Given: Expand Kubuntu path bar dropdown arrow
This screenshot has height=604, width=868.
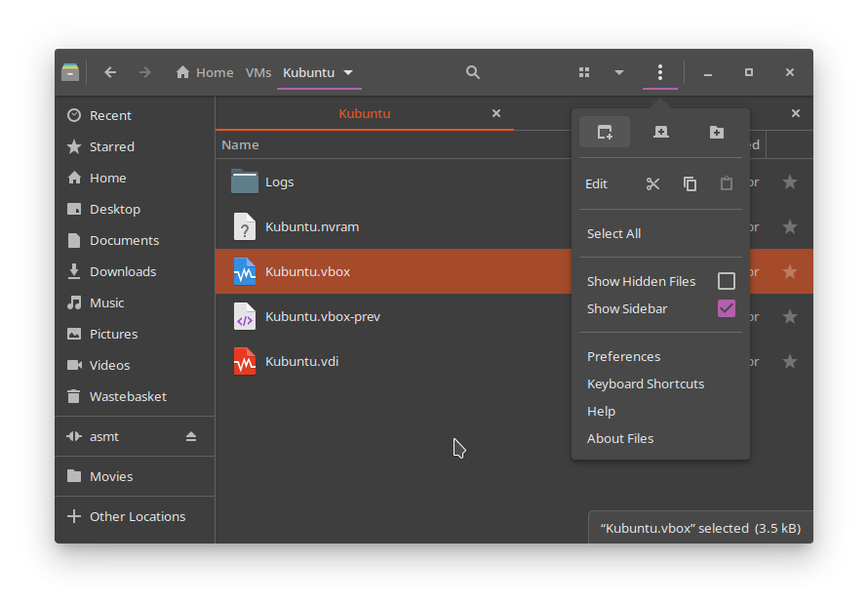Looking at the screenshot, I should click(348, 72).
